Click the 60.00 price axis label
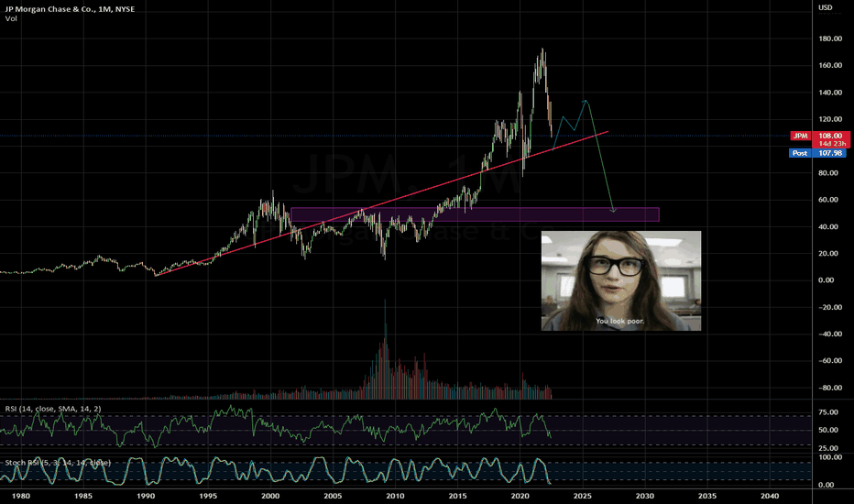 827,200
